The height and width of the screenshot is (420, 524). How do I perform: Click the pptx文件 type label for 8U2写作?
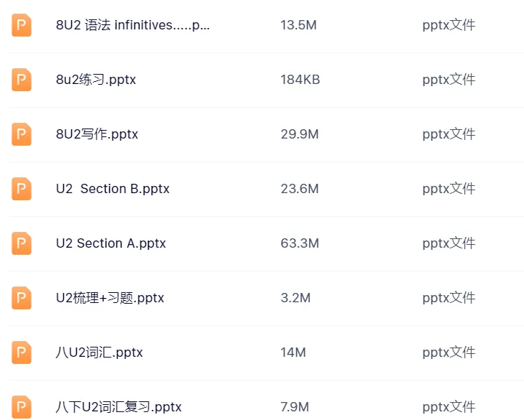click(x=449, y=134)
